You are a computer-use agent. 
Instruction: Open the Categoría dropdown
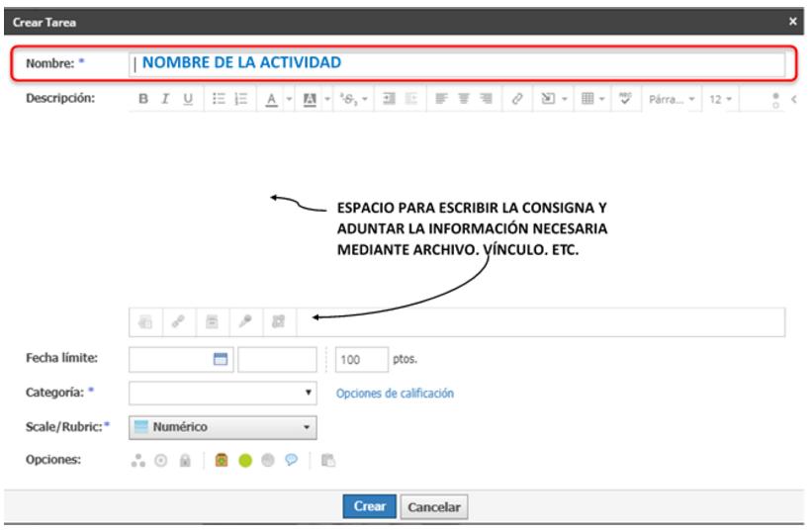(x=223, y=394)
